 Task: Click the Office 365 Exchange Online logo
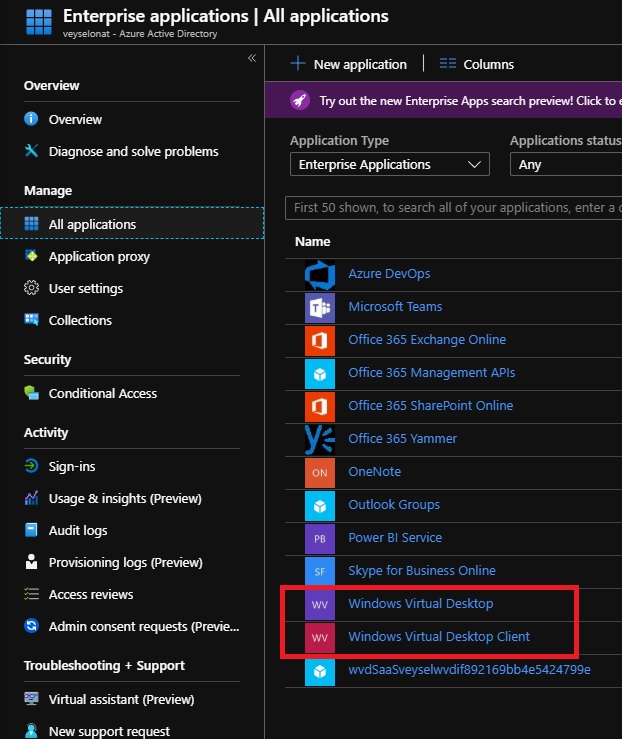pyautogui.click(x=319, y=341)
